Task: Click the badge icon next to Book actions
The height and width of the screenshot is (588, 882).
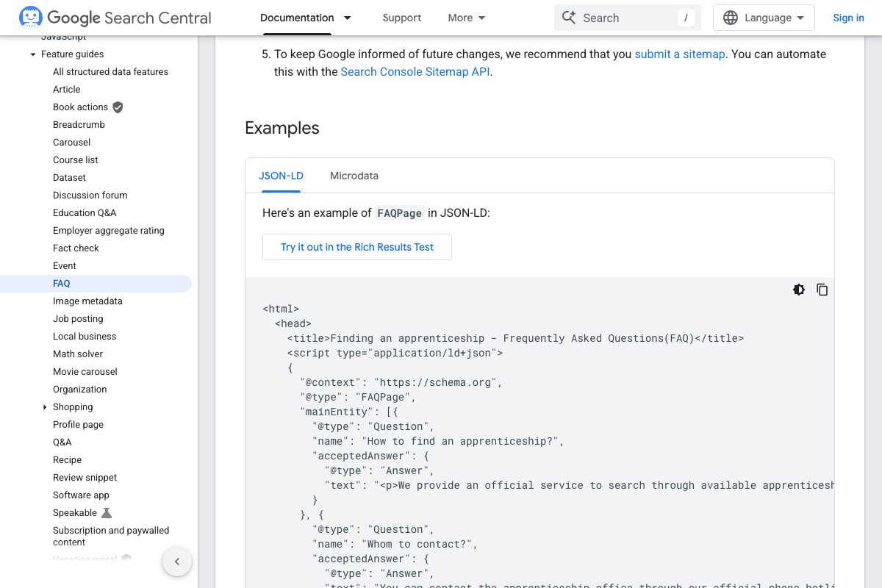Action: (x=118, y=107)
